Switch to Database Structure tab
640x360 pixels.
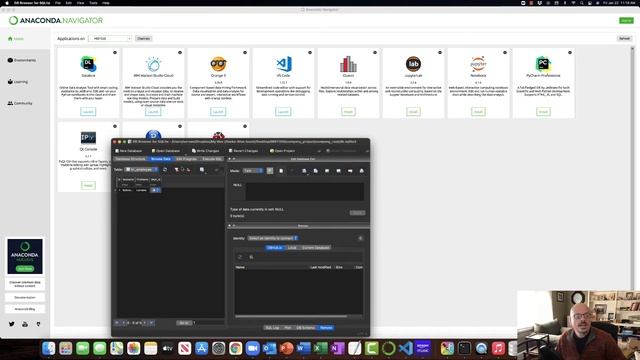130,159
